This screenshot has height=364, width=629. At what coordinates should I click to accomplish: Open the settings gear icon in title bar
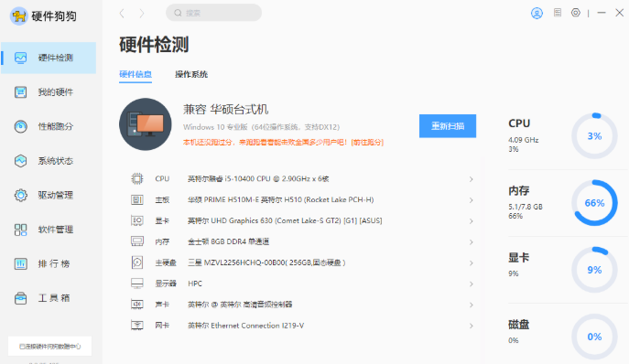[x=576, y=13]
